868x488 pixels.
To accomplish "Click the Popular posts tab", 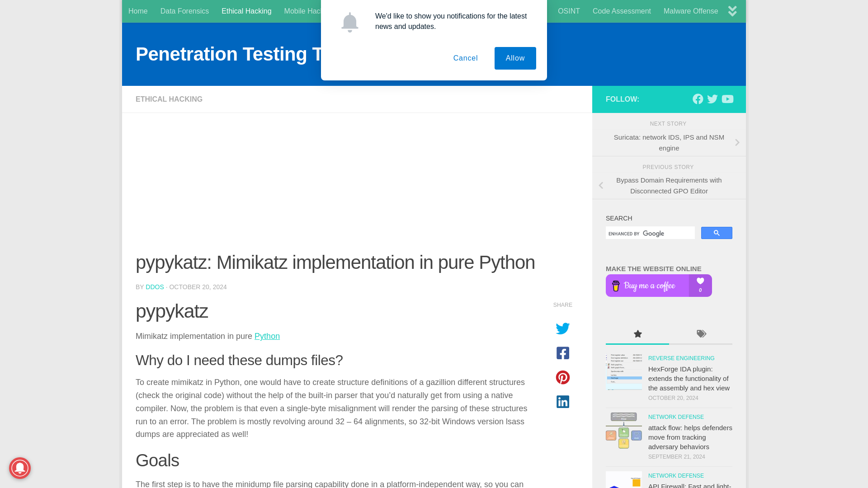I will (x=637, y=334).
